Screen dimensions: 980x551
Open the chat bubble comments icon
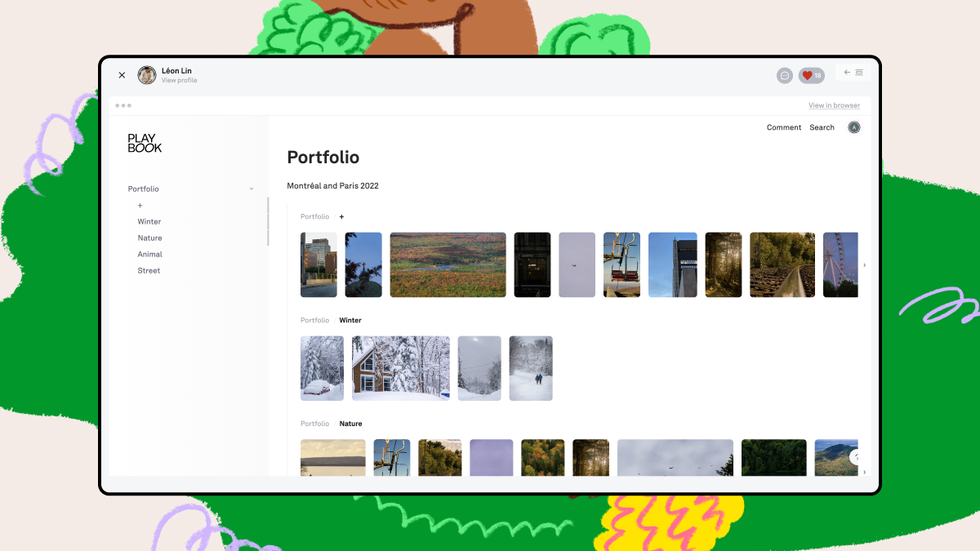785,75
